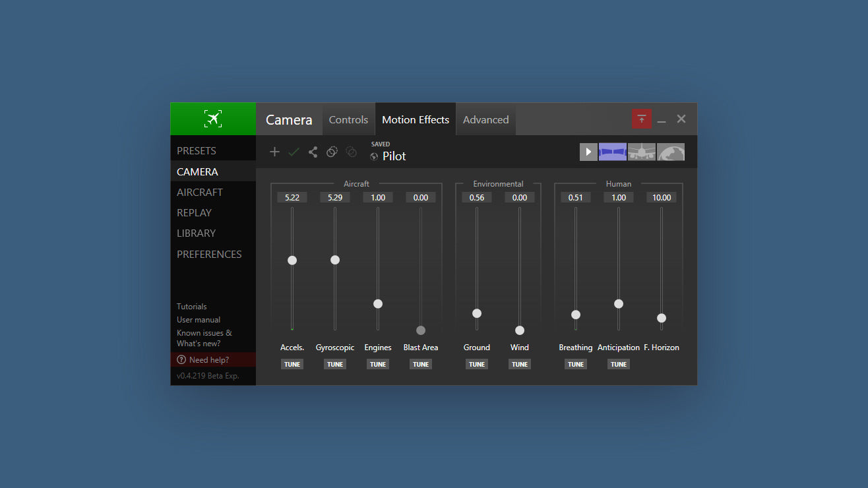Click the globe icon beside the Pilot name
Image resolution: width=868 pixels, height=488 pixels.
click(374, 157)
